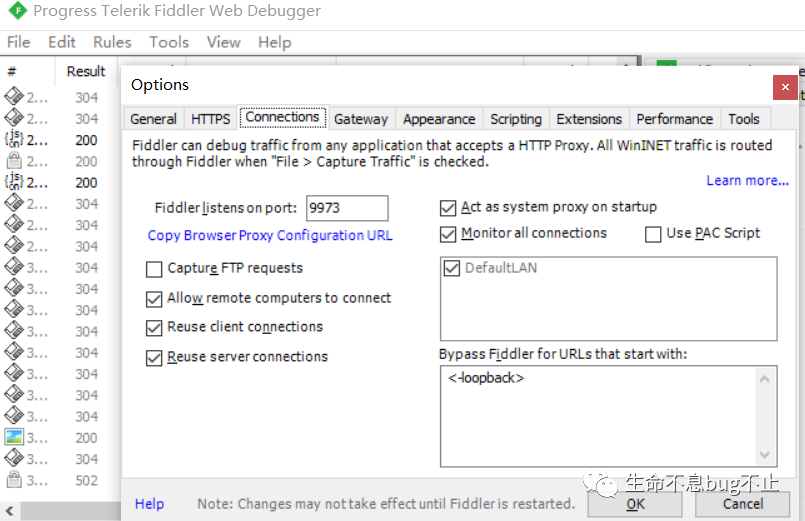The width and height of the screenshot is (805, 521).
Task: Toggle Allow remote computers to connect
Action: [154, 299]
